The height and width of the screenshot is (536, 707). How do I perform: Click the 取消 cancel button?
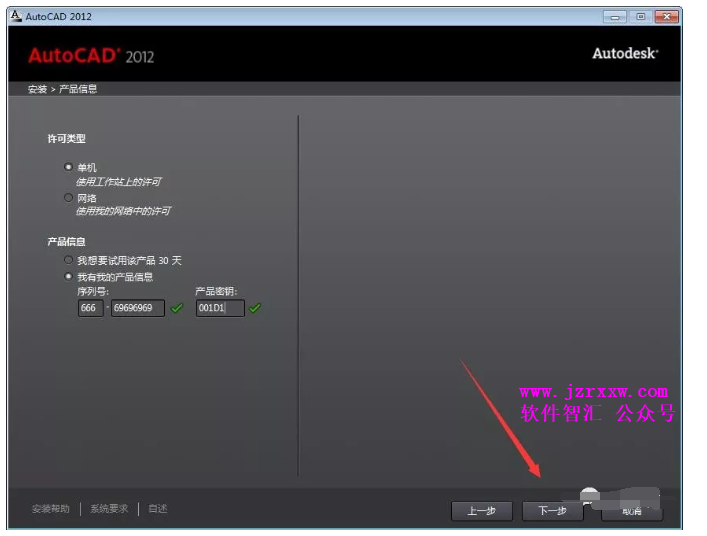(x=632, y=511)
